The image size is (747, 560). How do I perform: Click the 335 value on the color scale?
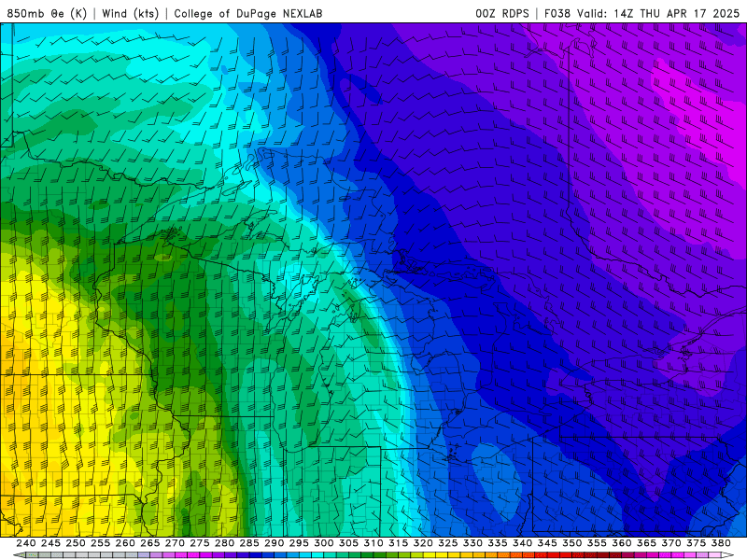click(498, 543)
